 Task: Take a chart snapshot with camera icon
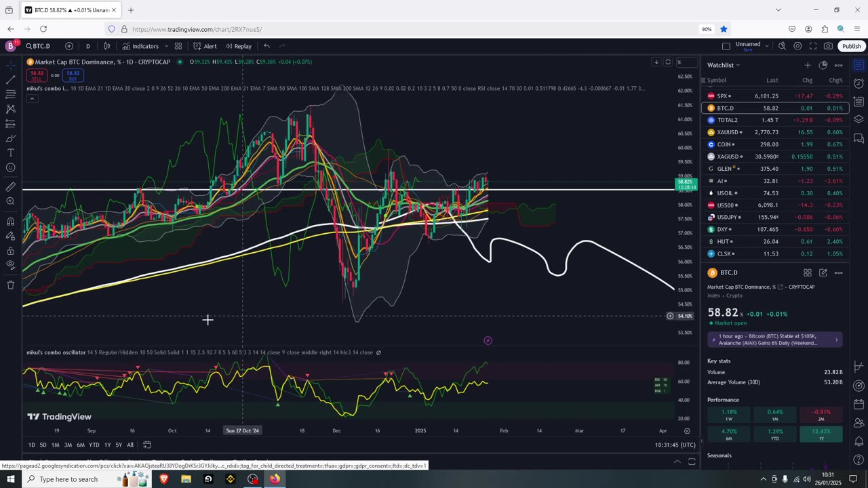point(828,46)
